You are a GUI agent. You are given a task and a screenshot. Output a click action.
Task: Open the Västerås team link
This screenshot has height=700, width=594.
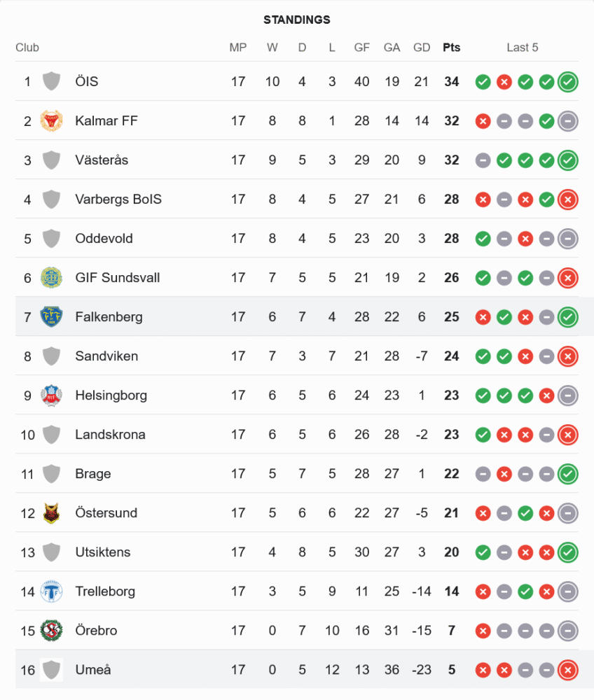tap(102, 160)
